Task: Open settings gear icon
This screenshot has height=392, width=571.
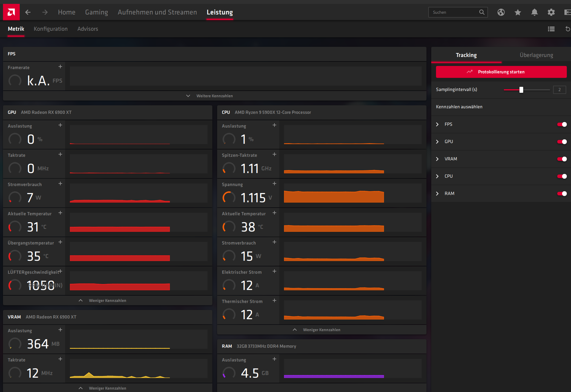Action: [x=551, y=12]
